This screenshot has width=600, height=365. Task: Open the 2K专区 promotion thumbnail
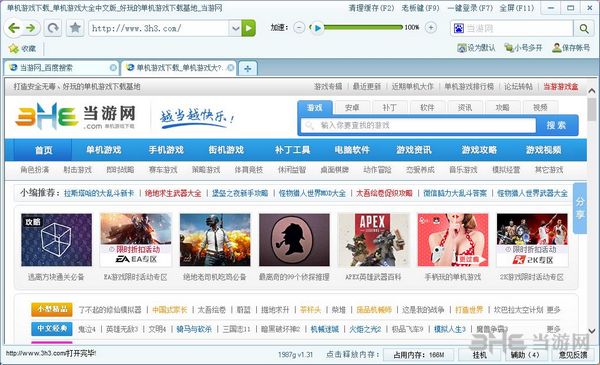point(532,240)
